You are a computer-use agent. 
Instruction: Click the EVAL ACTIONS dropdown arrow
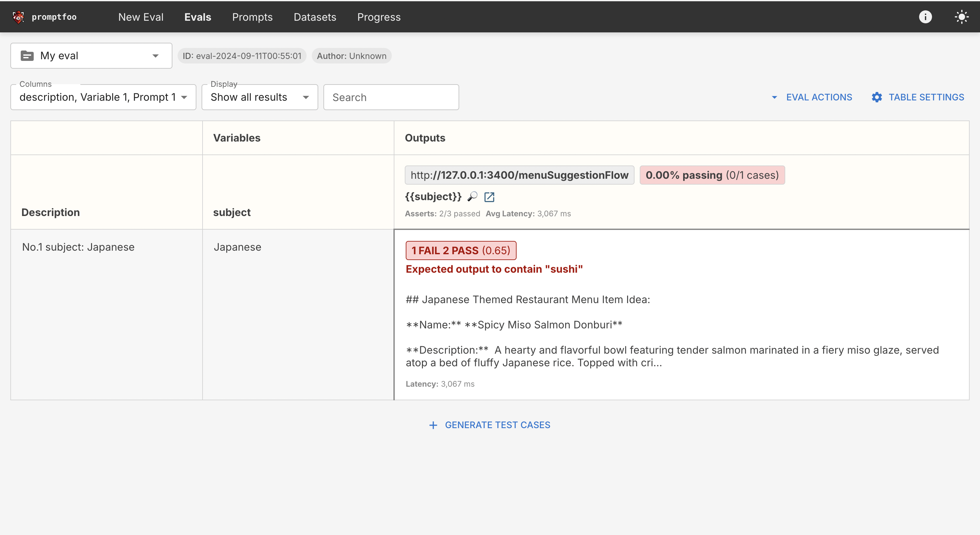774,97
